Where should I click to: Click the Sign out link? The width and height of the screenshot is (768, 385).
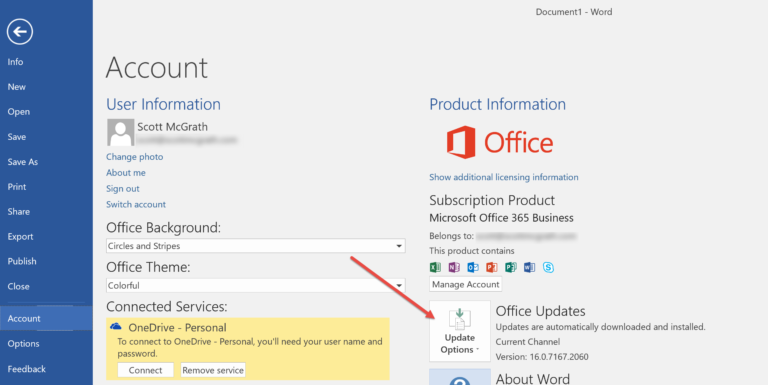123,189
